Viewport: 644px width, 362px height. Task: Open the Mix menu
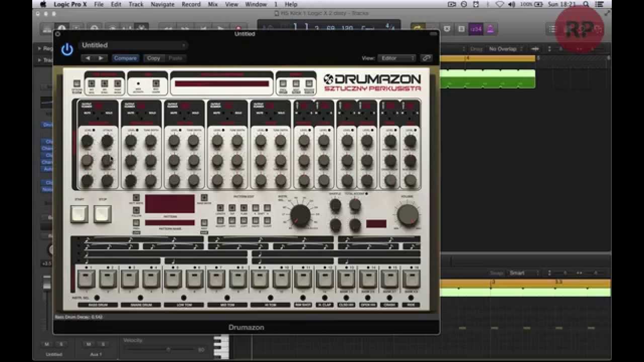[213, 4]
